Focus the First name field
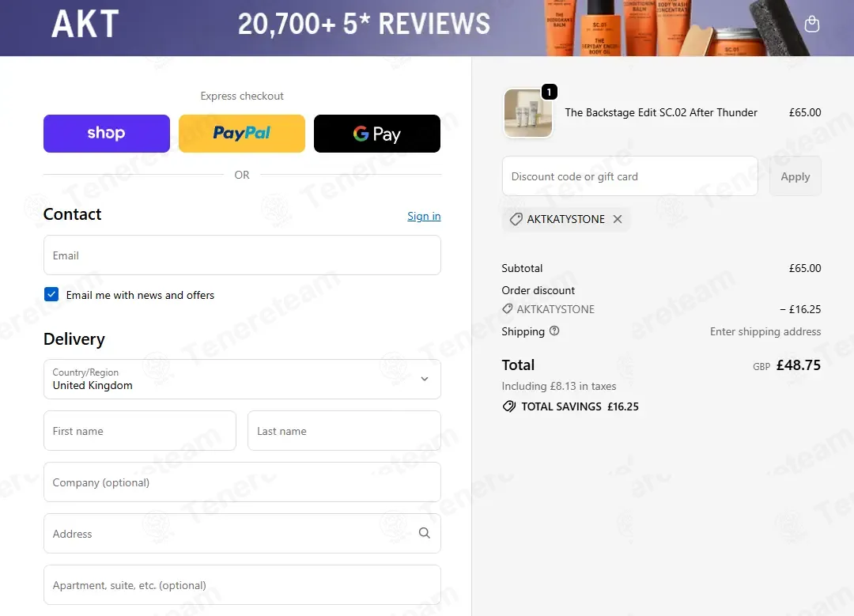The width and height of the screenshot is (854, 616). coord(140,431)
